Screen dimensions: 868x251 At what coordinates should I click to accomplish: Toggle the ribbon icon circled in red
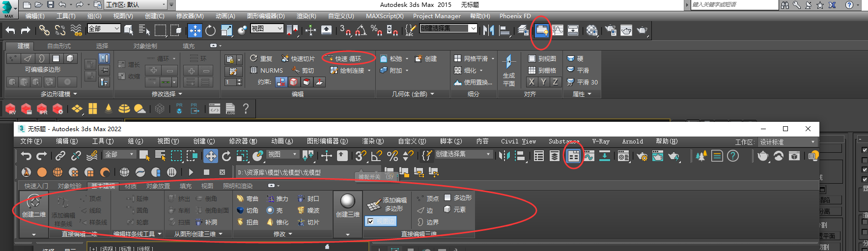tap(541, 30)
